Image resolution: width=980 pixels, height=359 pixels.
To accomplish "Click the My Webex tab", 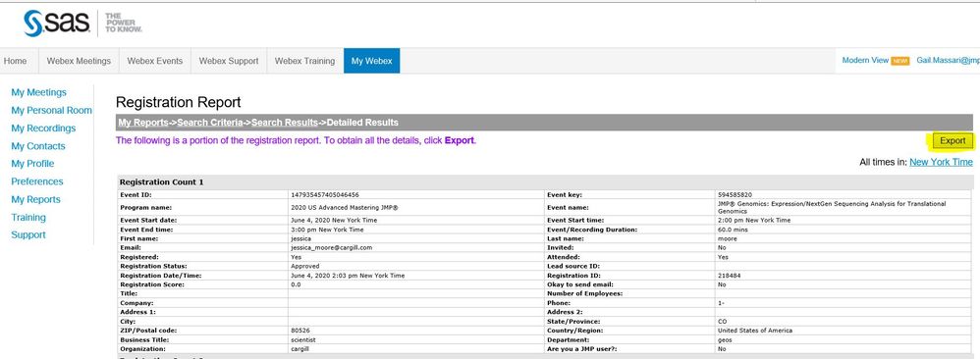I will pyautogui.click(x=372, y=61).
